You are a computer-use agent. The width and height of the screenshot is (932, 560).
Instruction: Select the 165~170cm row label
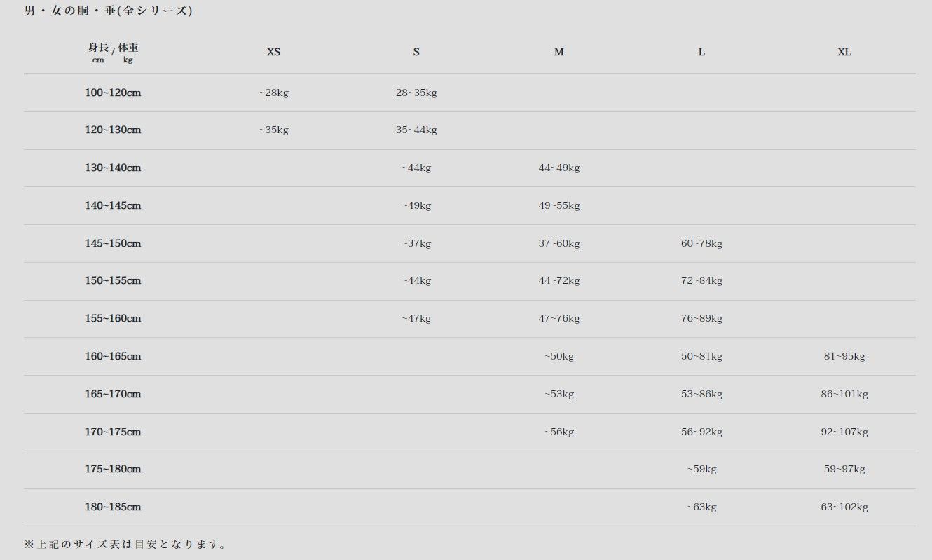(x=113, y=394)
